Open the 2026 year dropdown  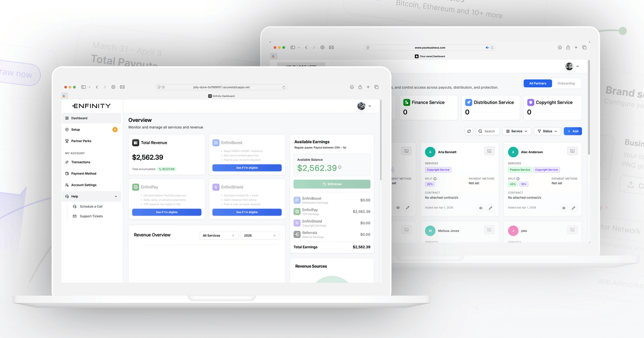(x=259, y=235)
